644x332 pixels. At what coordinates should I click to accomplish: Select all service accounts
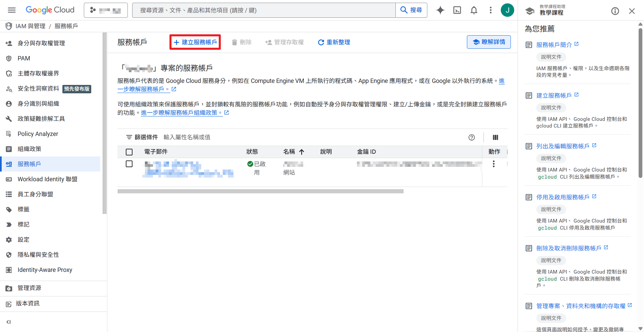[x=129, y=152]
